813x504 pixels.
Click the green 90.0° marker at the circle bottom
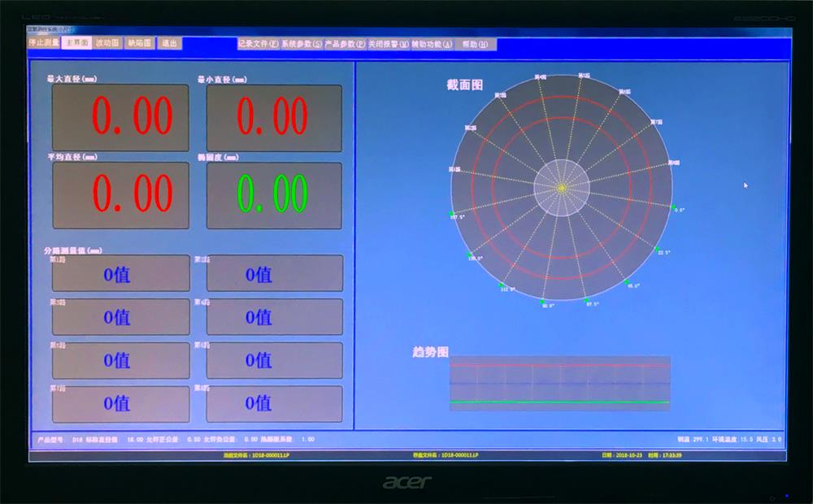pyautogui.click(x=544, y=301)
